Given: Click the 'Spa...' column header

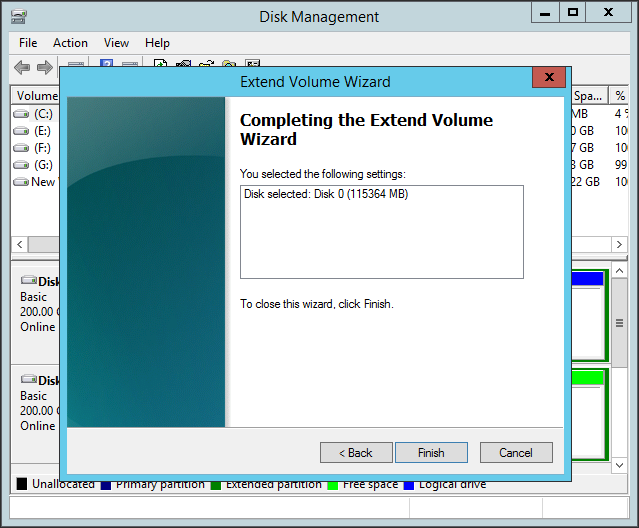Looking at the screenshot, I should pyautogui.click(x=589, y=96).
